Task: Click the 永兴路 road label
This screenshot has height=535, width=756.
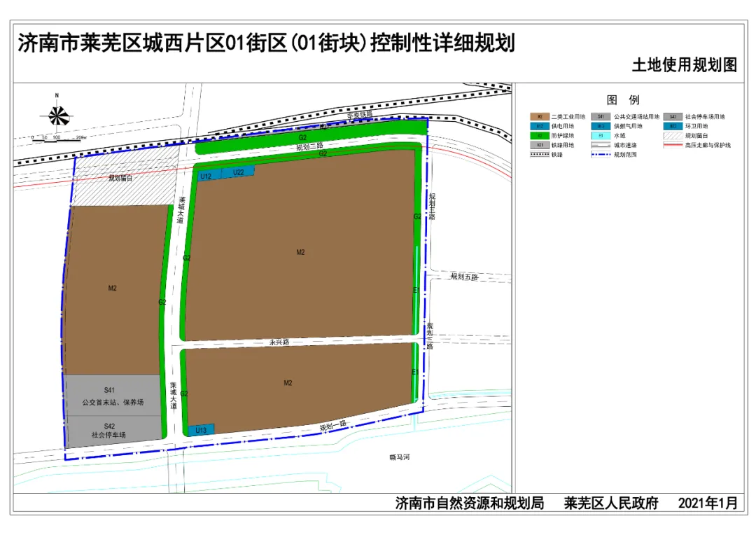Action: 279,342
